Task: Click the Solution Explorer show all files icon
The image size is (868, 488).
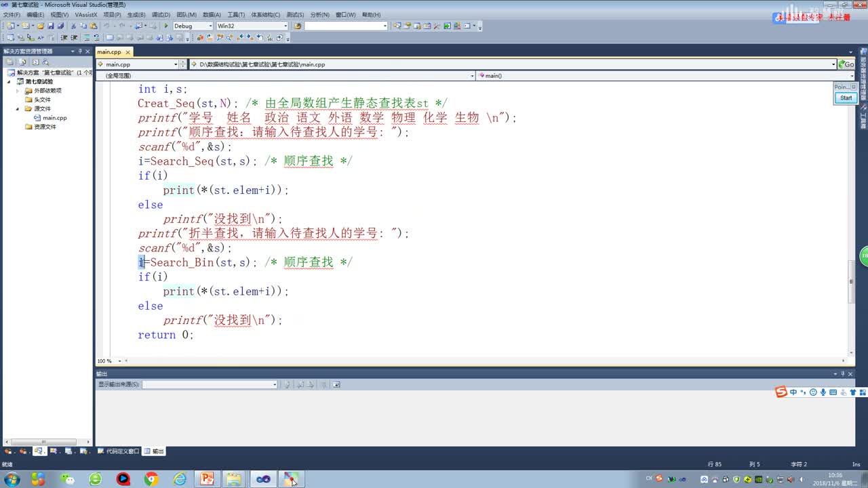Action: pyautogui.click(x=22, y=62)
